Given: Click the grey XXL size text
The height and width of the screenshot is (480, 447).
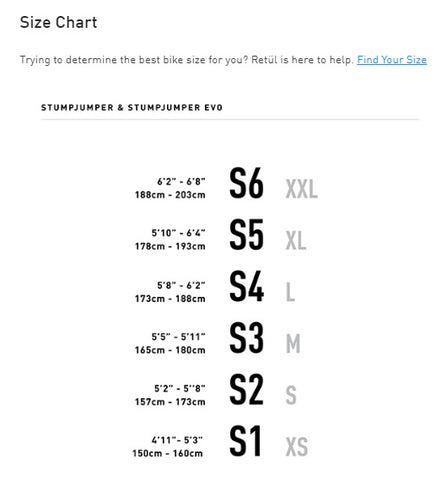Looking at the screenshot, I should 302,189.
